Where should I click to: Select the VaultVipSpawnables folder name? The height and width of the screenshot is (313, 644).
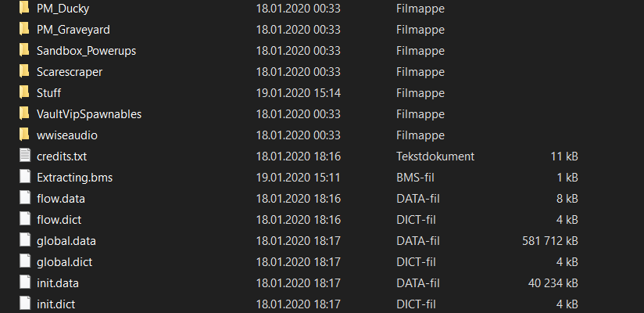pos(89,114)
